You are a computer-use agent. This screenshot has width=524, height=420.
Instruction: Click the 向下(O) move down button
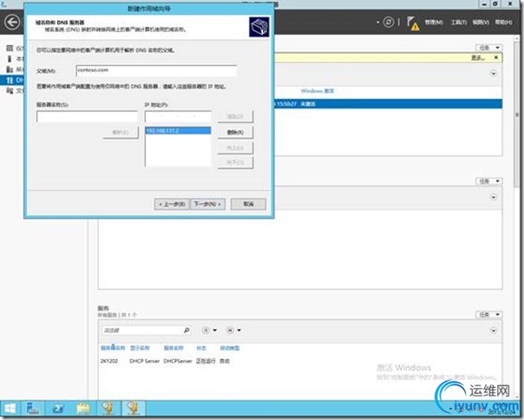[x=235, y=163]
